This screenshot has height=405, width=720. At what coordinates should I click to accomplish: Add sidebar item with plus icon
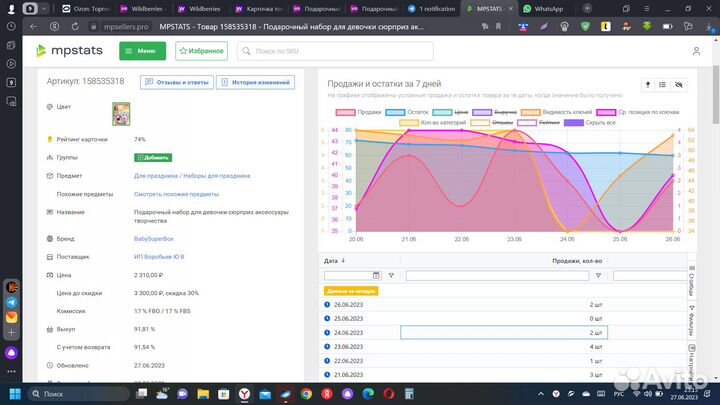11,332
